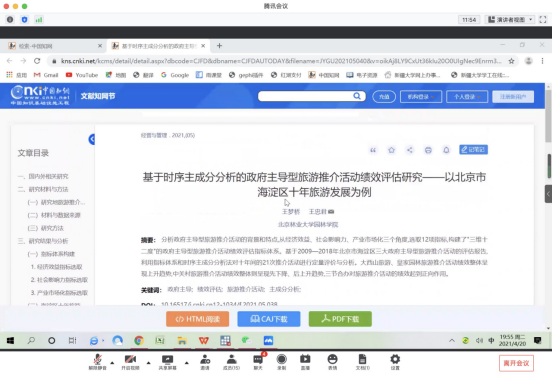Open the speaker view dropdown

(510, 20)
